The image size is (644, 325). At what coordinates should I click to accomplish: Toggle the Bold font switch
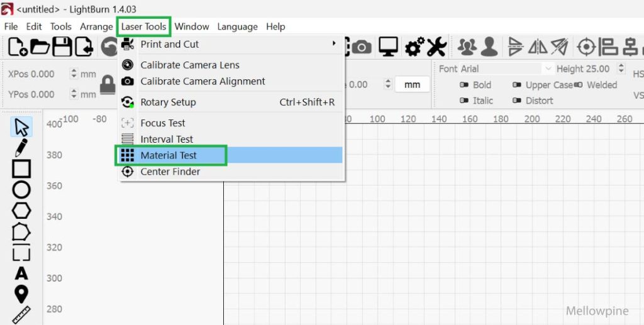point(464,85)
